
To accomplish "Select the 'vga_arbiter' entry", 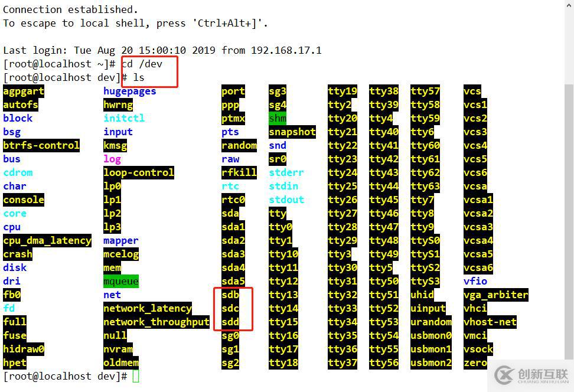I will tap(495, 295).
